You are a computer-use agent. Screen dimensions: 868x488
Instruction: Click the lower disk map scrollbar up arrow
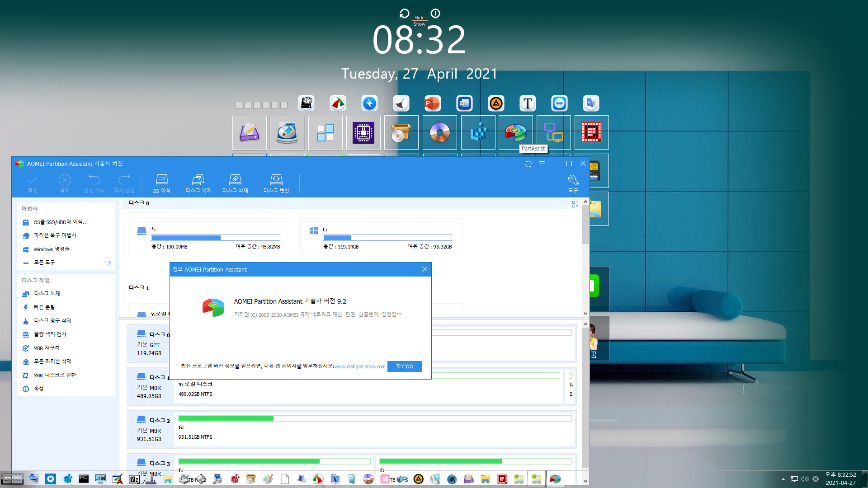[585, 324]
